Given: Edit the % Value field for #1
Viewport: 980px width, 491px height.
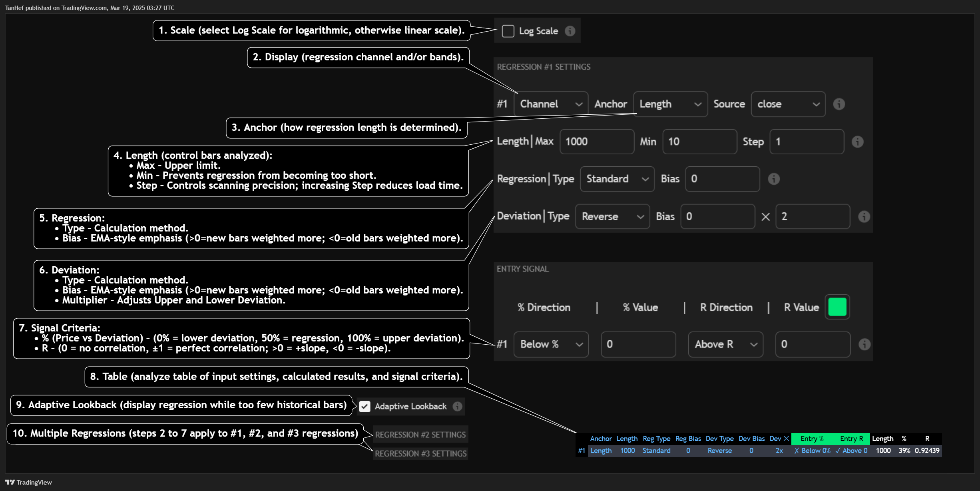Looking at the screenshot, I should pos(638,344).
